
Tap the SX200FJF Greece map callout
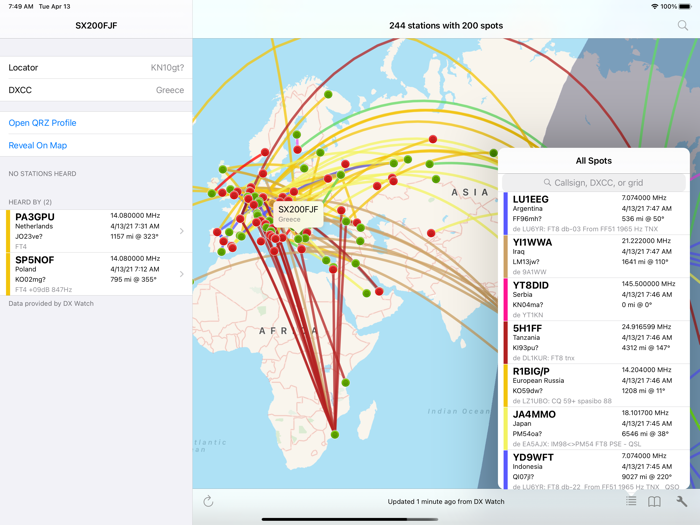(298, 214)
